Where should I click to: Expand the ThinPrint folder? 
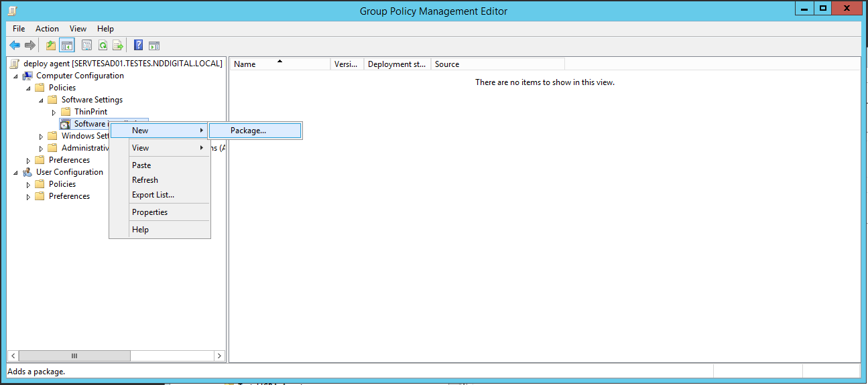pos(54,112)
